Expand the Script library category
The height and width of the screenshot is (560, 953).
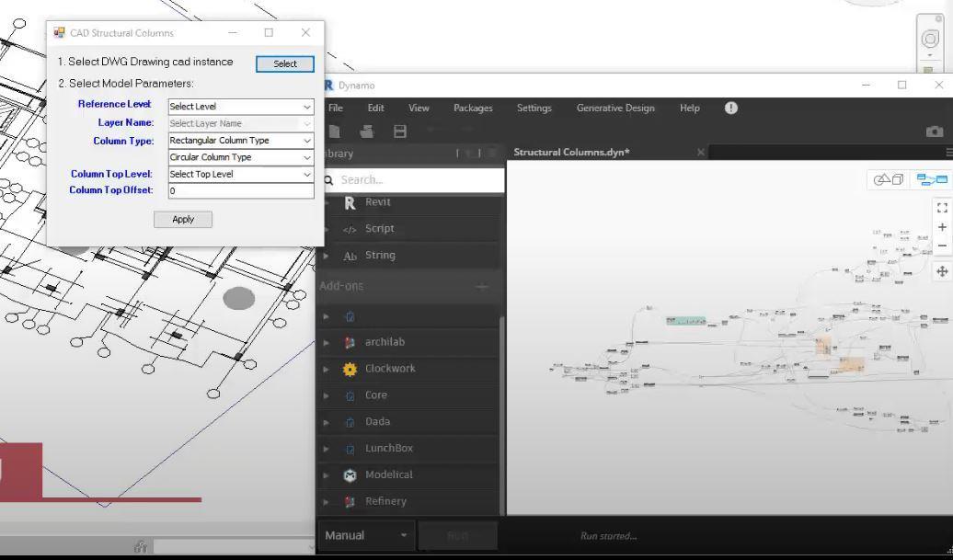point(327,230)
